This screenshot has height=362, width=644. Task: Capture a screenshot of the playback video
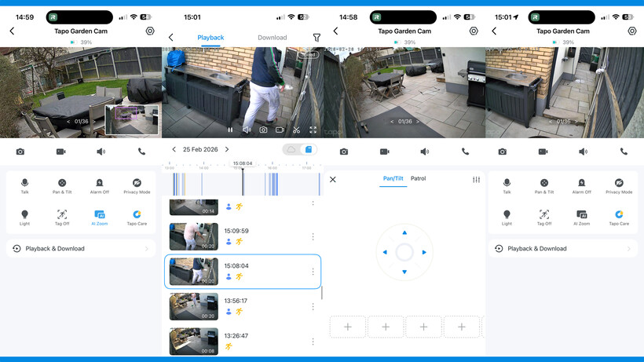pyautogui.click(x=263, y=130)
